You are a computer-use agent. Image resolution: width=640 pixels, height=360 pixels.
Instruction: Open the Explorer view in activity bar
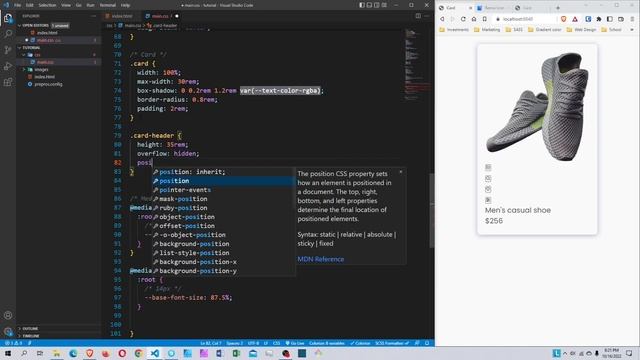(8, 18)
